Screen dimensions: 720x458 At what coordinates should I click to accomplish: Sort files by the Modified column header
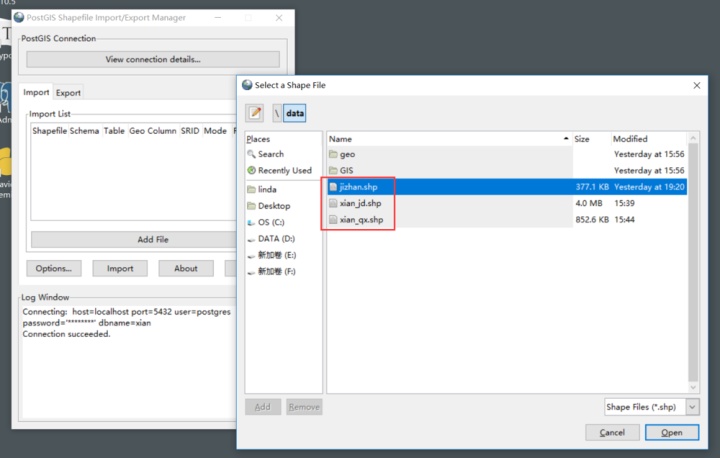(648, 139)
